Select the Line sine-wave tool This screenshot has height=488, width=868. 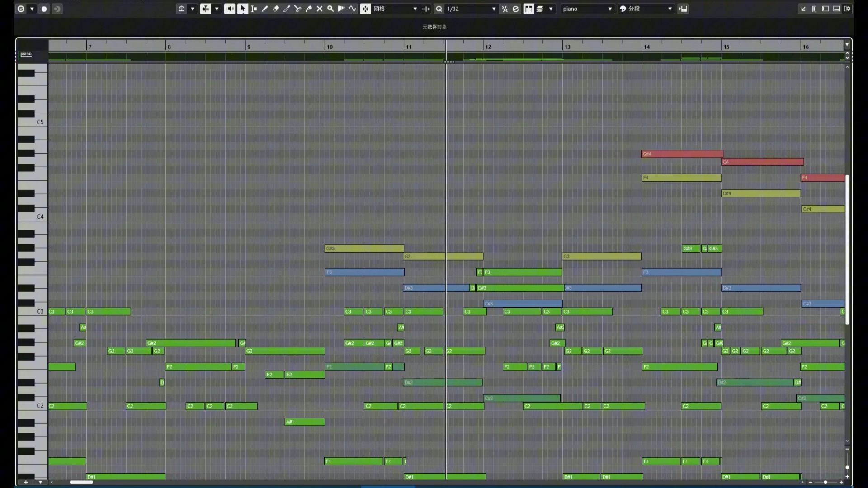[353, 9]
